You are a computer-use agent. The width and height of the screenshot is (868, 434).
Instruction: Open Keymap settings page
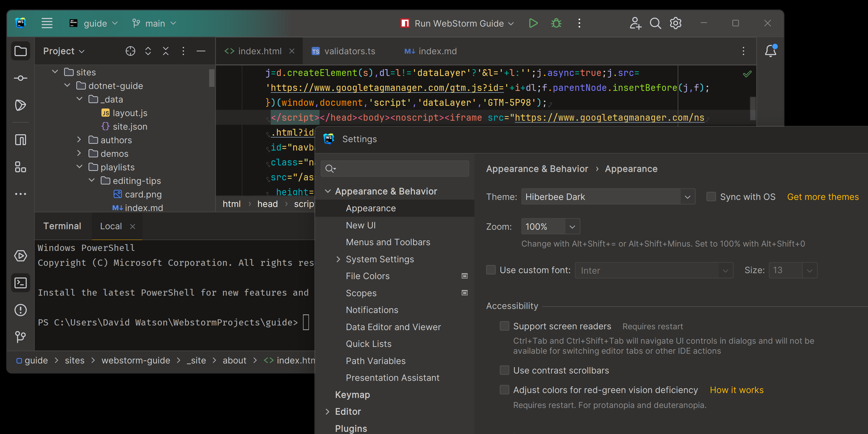pyautogui.click(x=352, y=395)
